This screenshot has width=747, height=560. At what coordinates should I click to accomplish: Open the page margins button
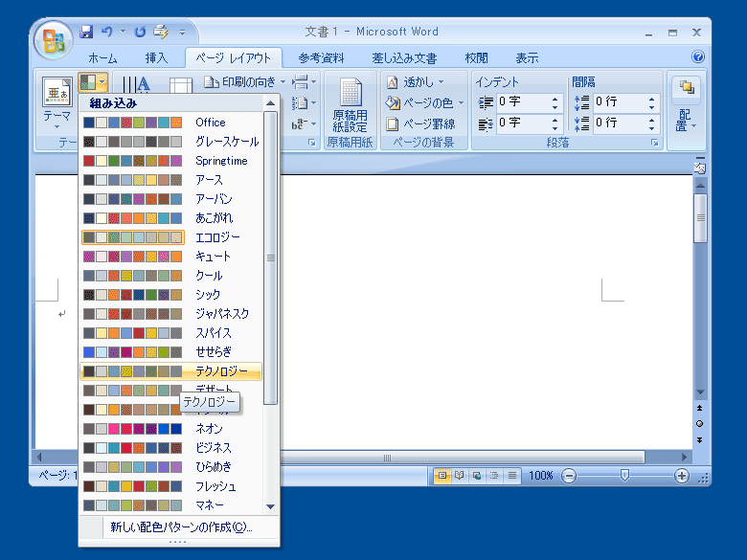click(x=181, y=86)
